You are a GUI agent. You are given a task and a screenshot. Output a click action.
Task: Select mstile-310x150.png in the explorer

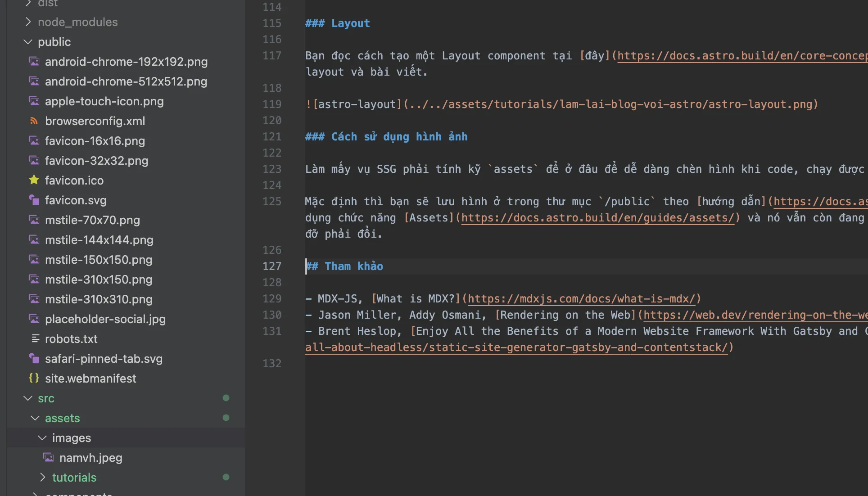pyautogui.click(x=98, y=279)
